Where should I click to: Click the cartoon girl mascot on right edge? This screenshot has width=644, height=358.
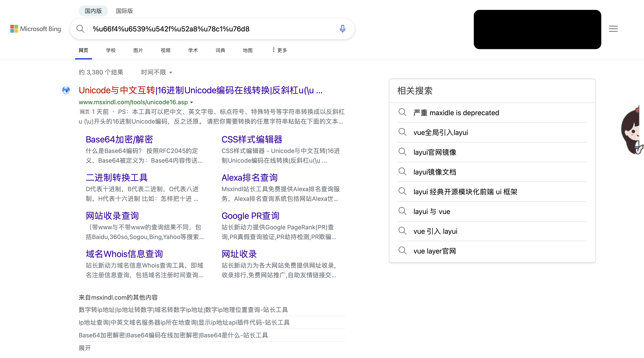[633, 130]
